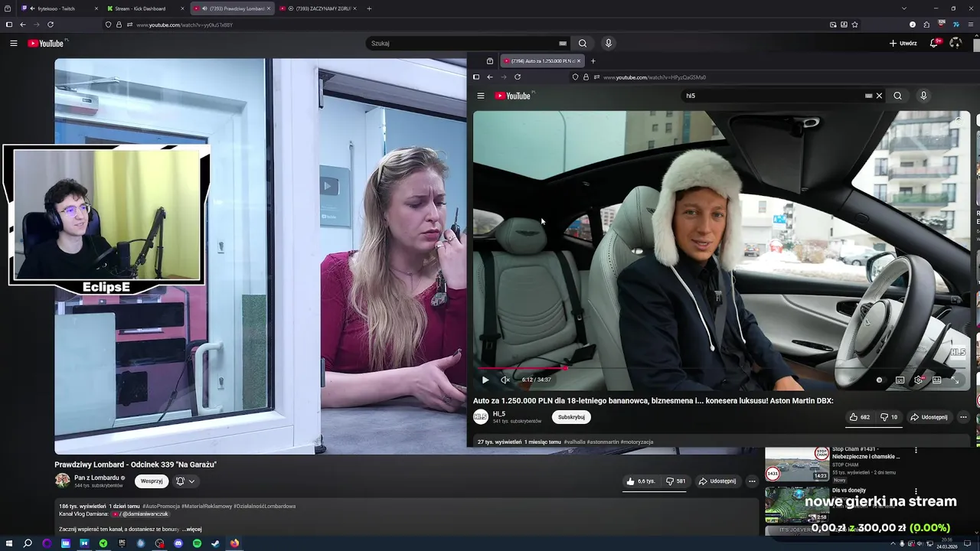
Task: Select the Prawdziwy Lombard tab
Action: (232, 8)
